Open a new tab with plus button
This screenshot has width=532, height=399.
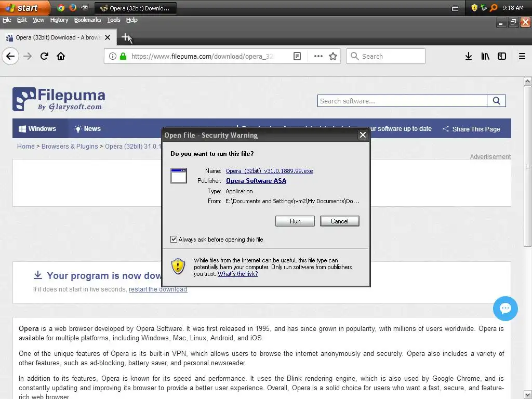[125, 37]
